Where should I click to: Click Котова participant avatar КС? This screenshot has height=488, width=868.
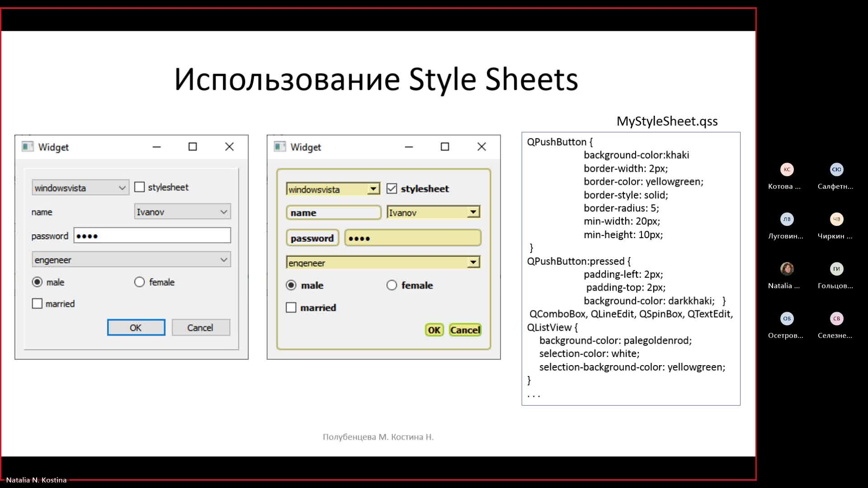coord(787,169)
